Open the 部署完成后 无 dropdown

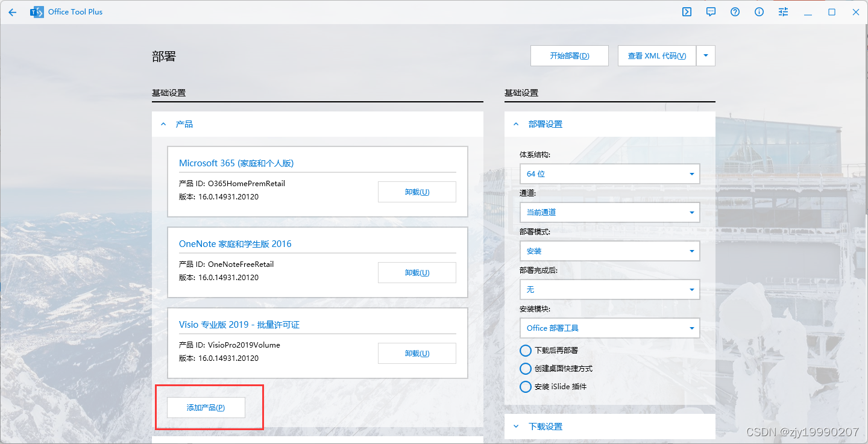point(609,289)
